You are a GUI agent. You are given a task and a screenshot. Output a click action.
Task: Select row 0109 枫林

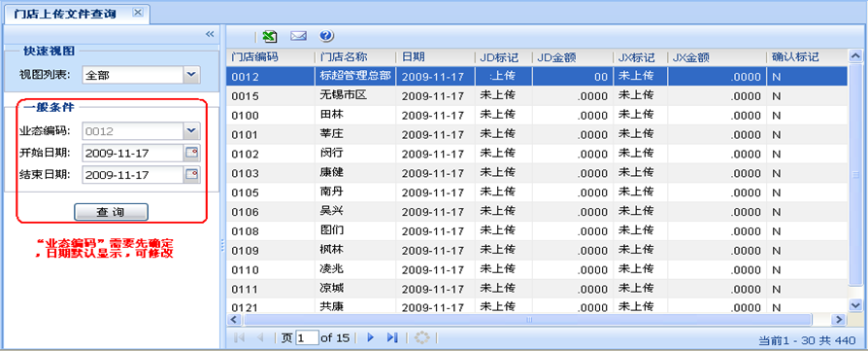[537, 251]
